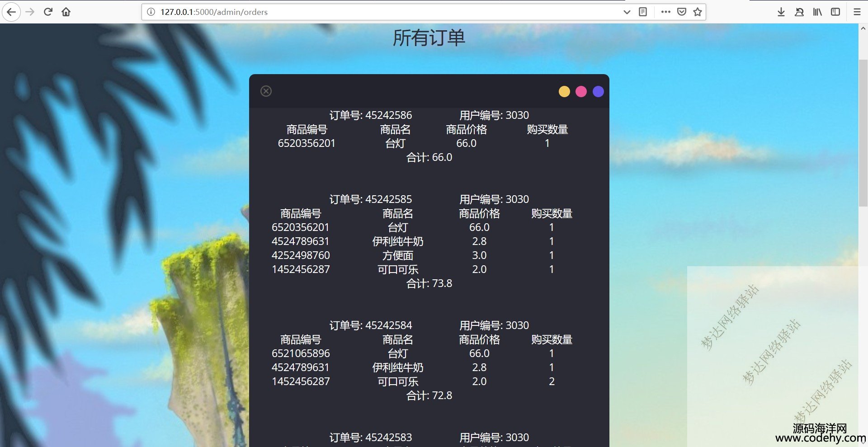Open the synced account icon
The height and width of the screenshot is (447, 868).
click(x=799, y=12)
